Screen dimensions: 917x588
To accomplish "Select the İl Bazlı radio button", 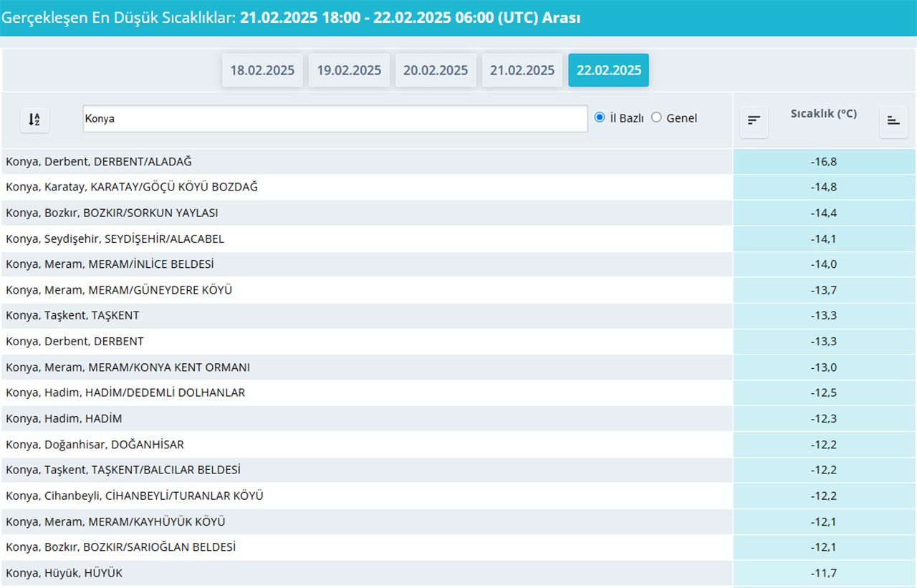I will [x=600, y=117].
